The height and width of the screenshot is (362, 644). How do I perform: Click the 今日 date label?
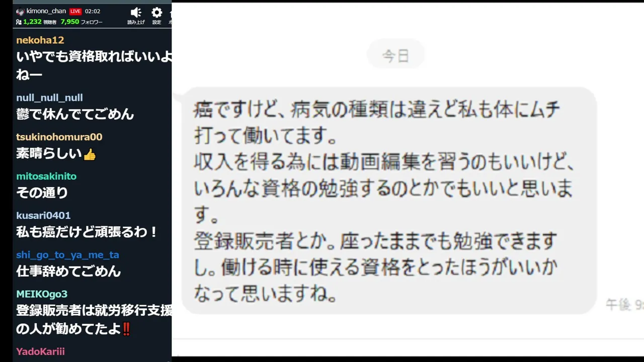pos(396,55)
